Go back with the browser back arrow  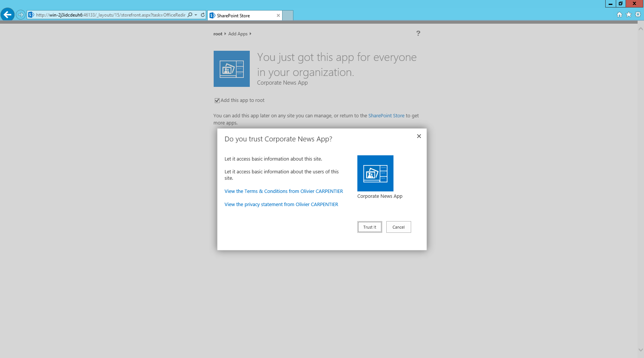point(7,15)
